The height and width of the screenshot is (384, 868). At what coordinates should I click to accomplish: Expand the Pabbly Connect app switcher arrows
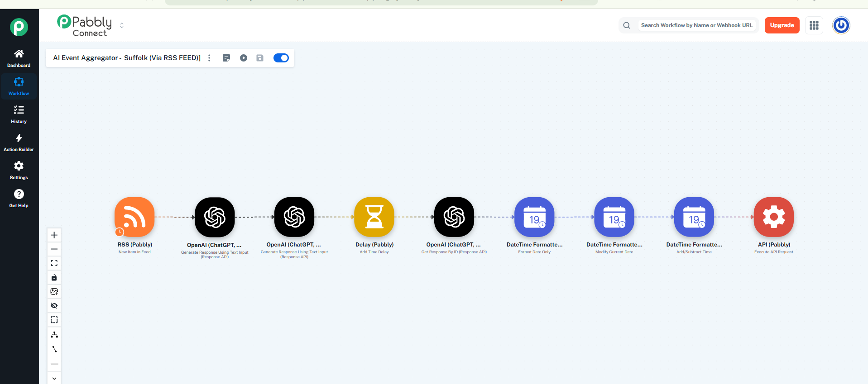(122, 25)
